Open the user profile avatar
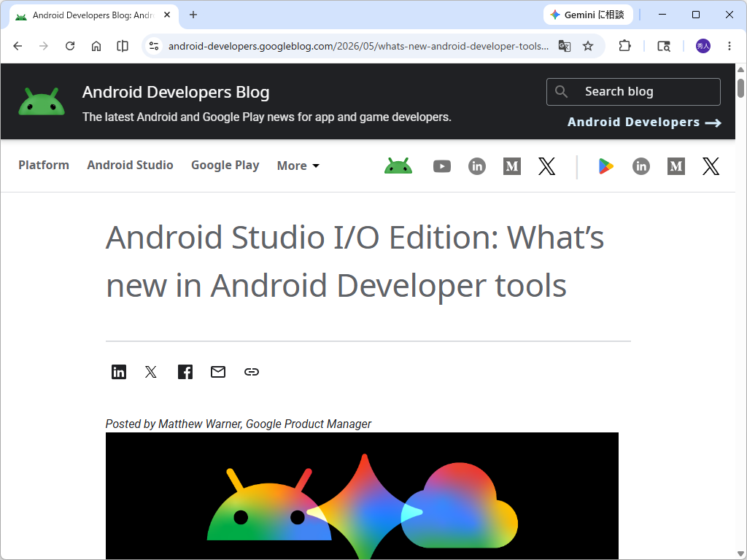 pos(703,46)
